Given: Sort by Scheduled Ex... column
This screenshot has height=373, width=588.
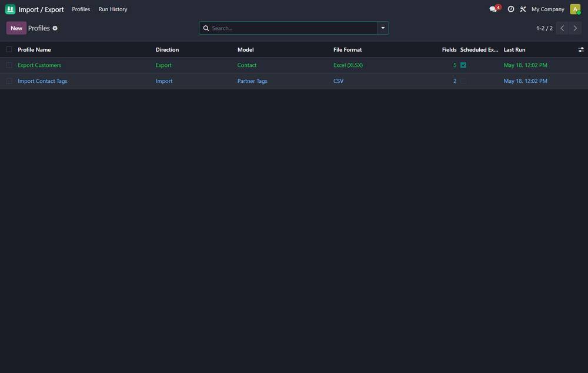Looking at the screenshot, I should coord(479,49).
